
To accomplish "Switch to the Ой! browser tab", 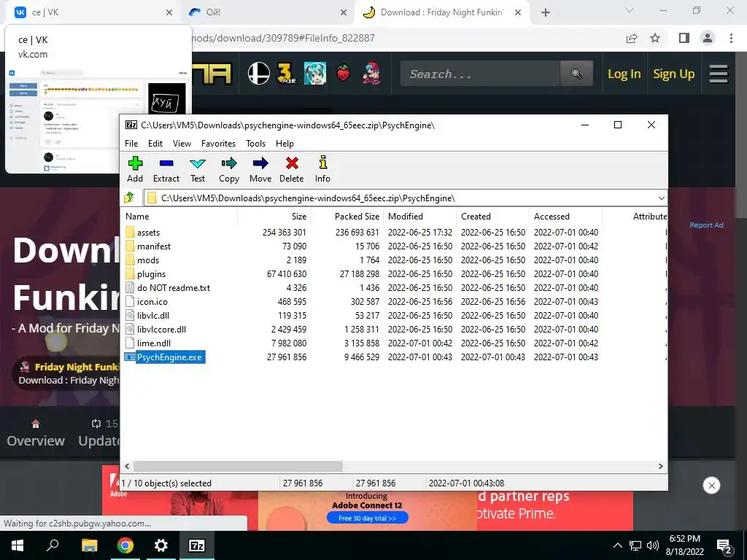I will pos(268,12).
